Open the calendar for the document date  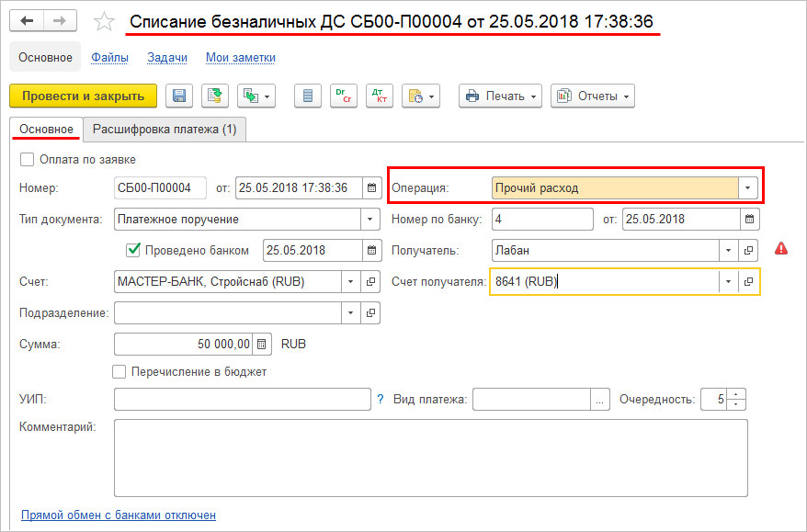(371, 187)
